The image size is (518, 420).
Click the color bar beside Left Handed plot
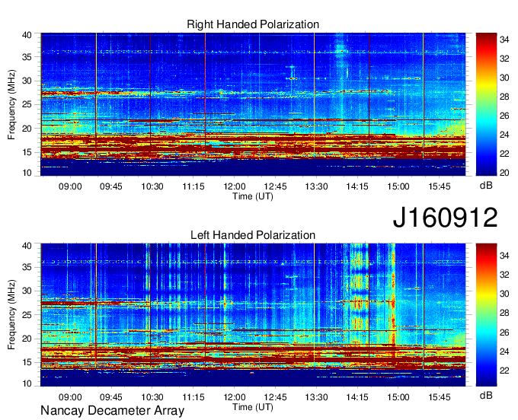[486, 315]
